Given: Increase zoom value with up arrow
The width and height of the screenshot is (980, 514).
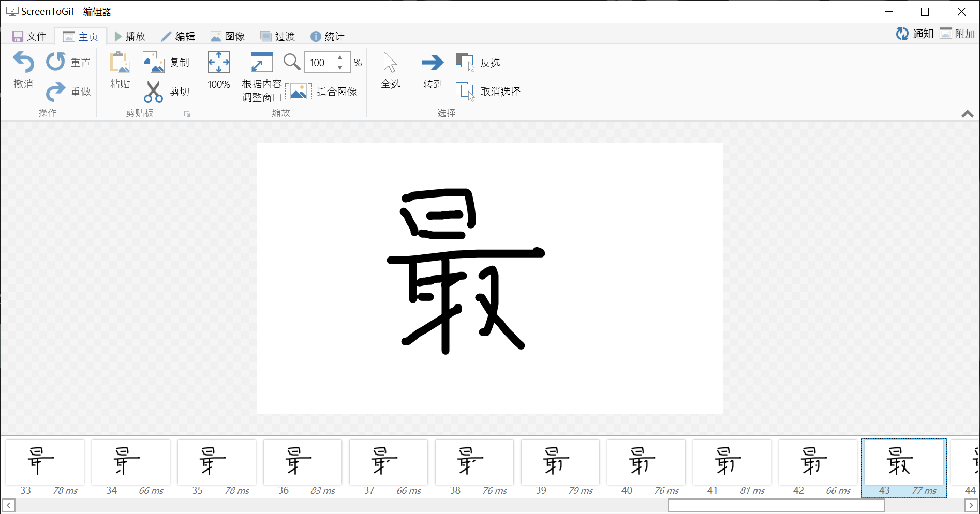Looking at the screenshot, I should [340, 57].
